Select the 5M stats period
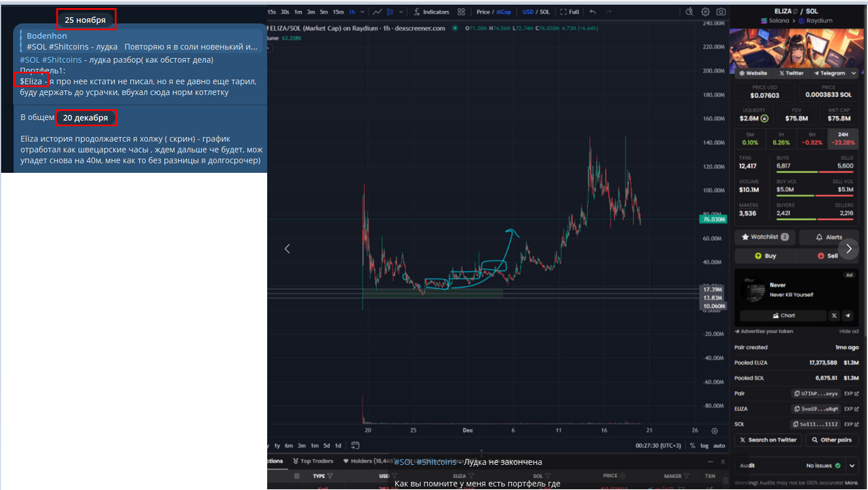868x490 pixels. tap(750, 138)
